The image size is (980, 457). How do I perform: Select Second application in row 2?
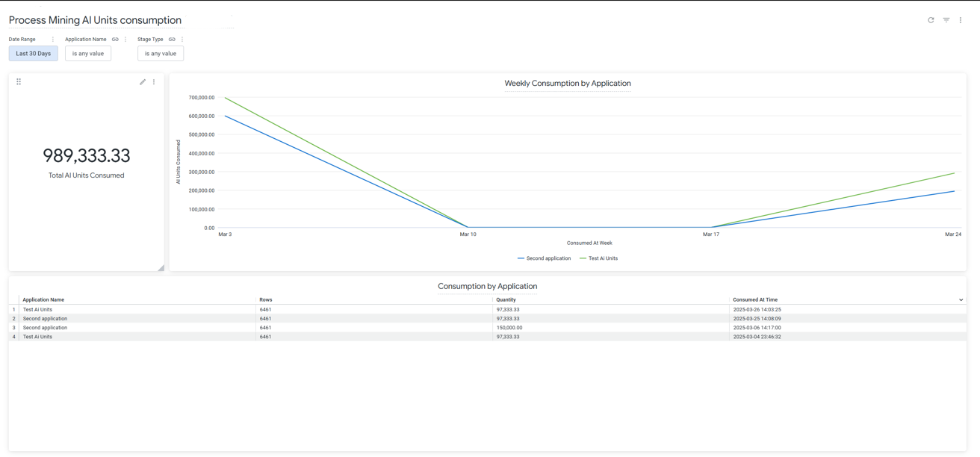[x=45, y=319]
